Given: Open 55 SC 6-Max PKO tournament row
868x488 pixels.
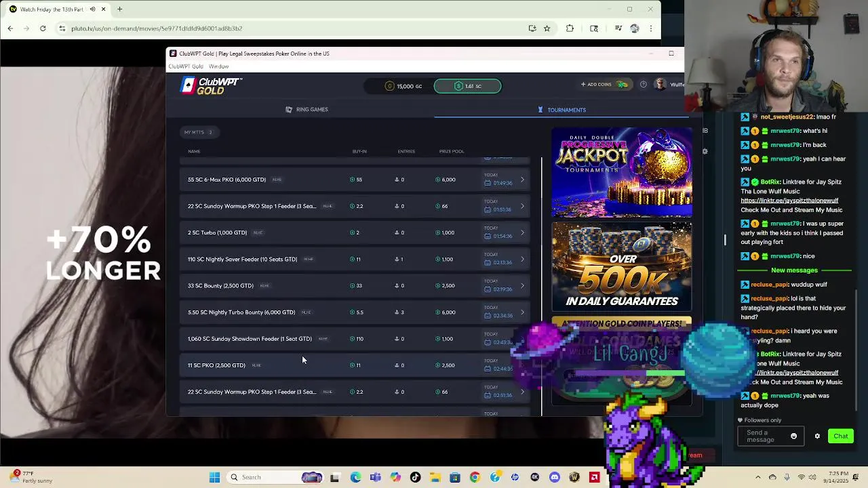Looking at the screenshot, I should pyautogui.click(x=356, y=180).
